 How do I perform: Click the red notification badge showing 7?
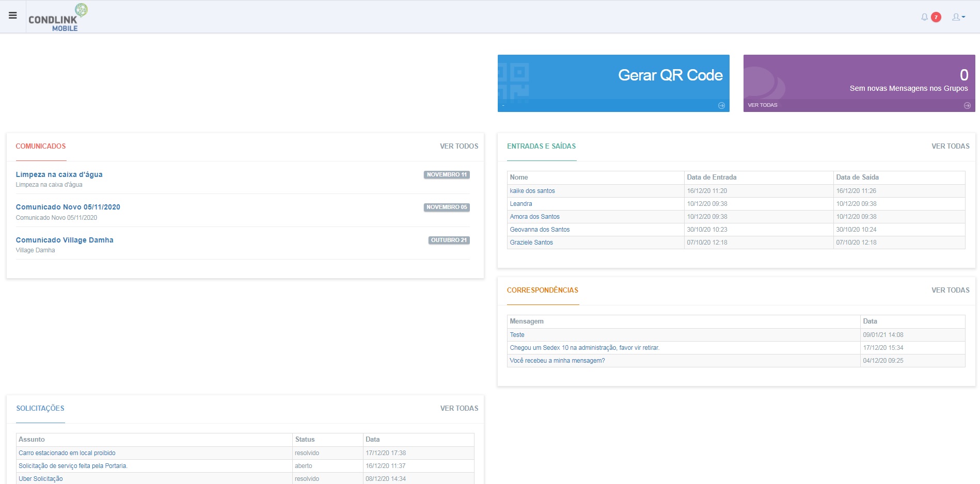pos(936,17)
